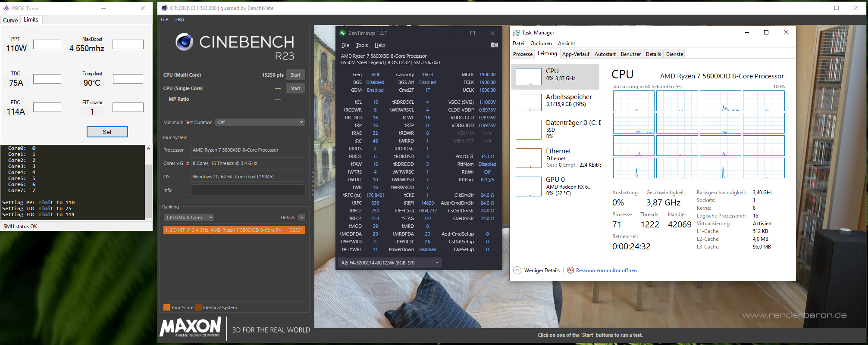
Task: Click EDC limit input field
Action: click(x=47, y=107)
